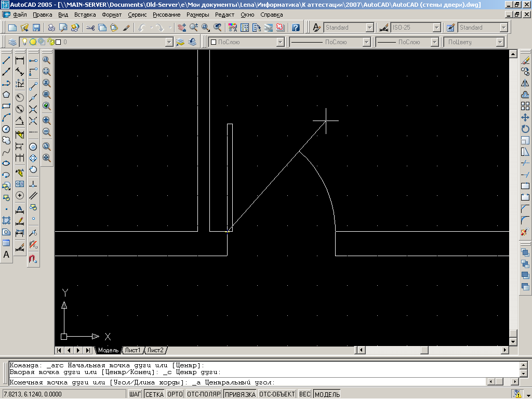Switch to the Лист2 layout tab
The height and width of the screenshot is (399, 532).
[155, 350]
